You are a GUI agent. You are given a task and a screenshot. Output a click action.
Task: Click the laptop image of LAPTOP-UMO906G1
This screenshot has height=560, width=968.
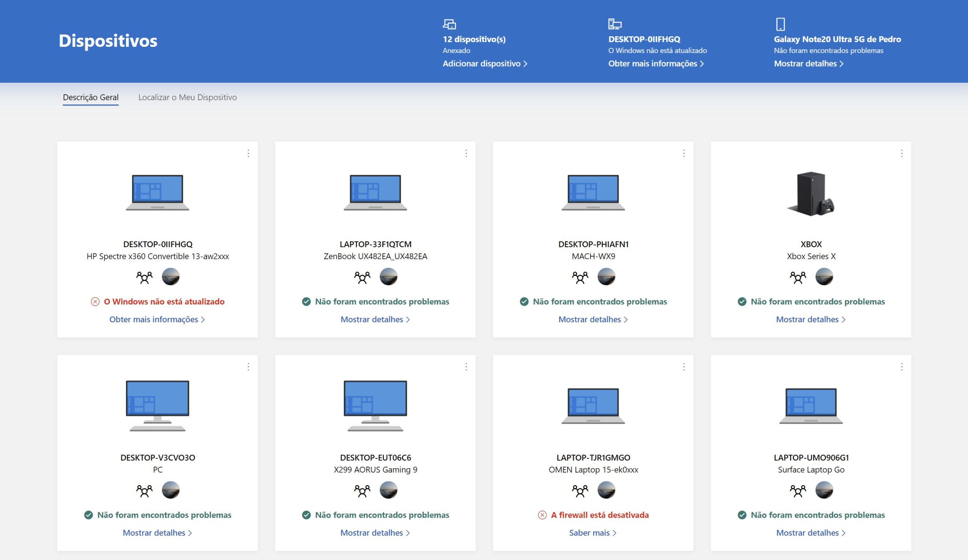(811, 406)
